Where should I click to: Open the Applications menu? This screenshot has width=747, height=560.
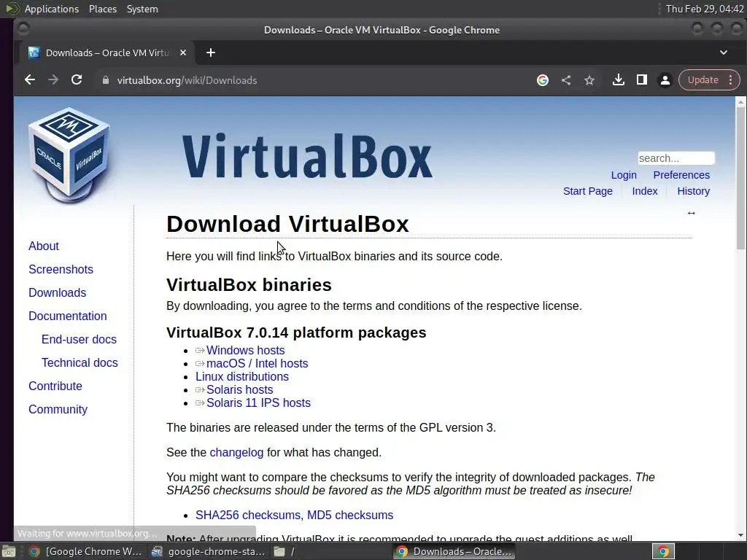[52, 9]
